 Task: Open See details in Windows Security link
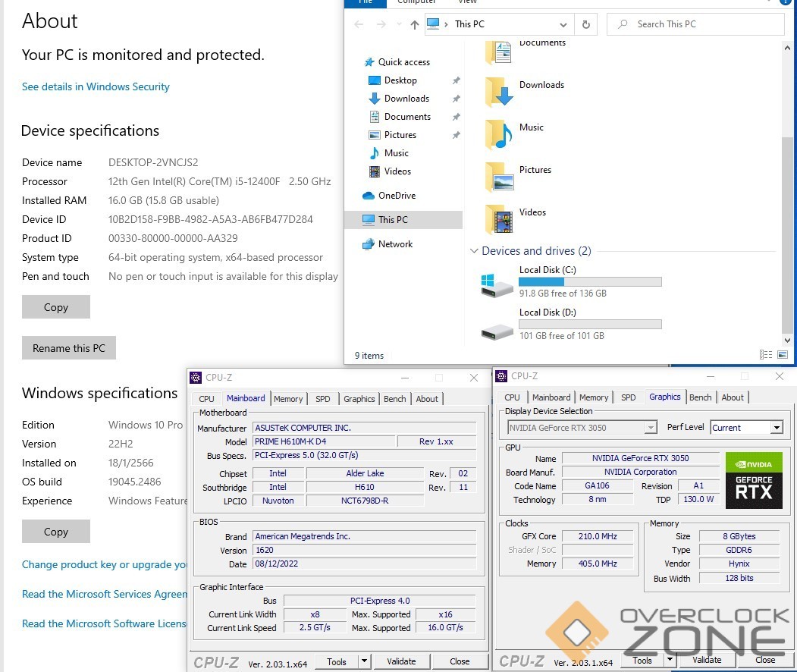tap(96, 86)
